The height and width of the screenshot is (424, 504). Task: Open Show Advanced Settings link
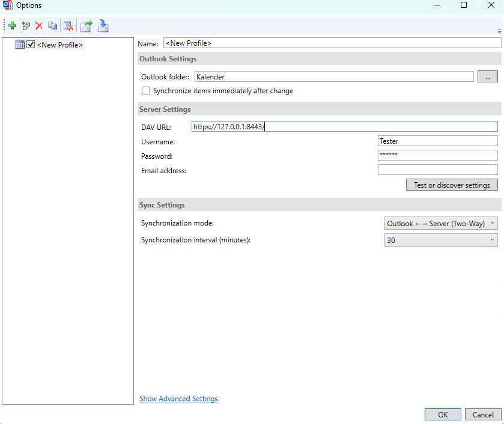coord(178,399)
